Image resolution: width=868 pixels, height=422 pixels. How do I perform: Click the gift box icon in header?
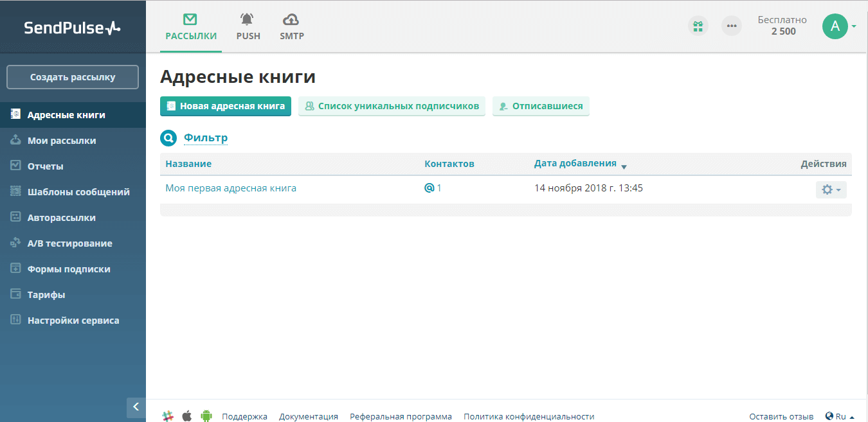tap(698, 26)
